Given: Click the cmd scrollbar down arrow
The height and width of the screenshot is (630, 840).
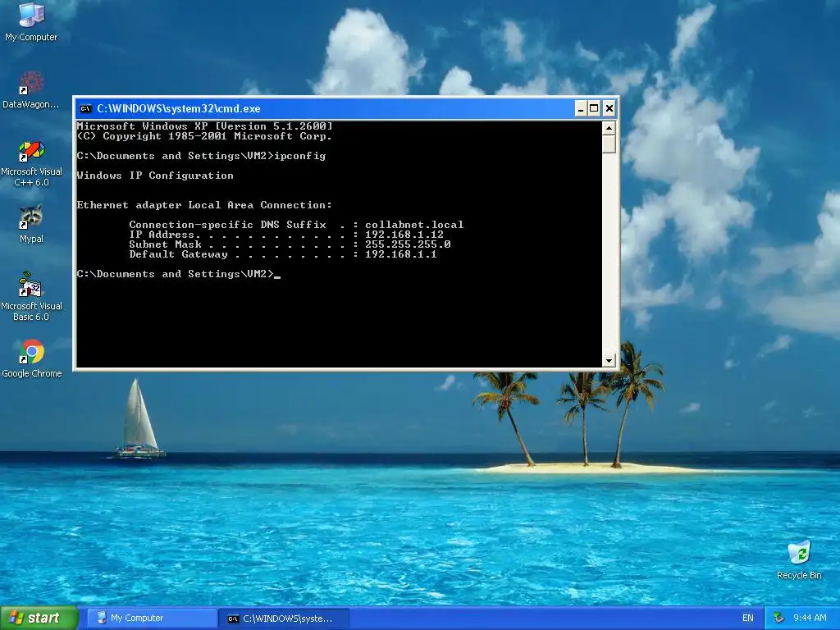Looking at the screenshot, I should [x=609, y=361].
